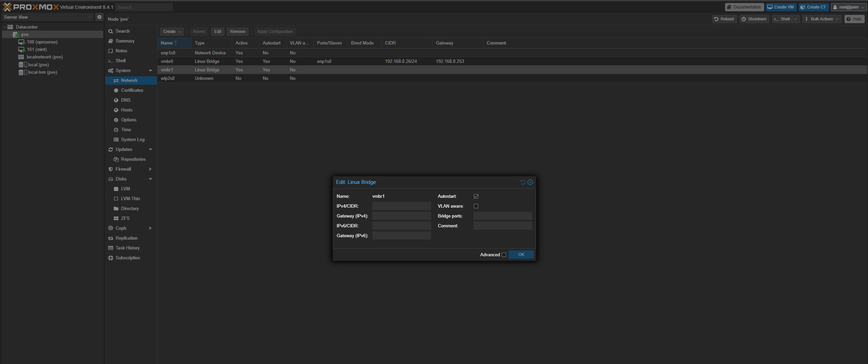The width and height of the screenshot is (868, 364).
Task: Open the Create network dropdown
Action: coord(172,32)
